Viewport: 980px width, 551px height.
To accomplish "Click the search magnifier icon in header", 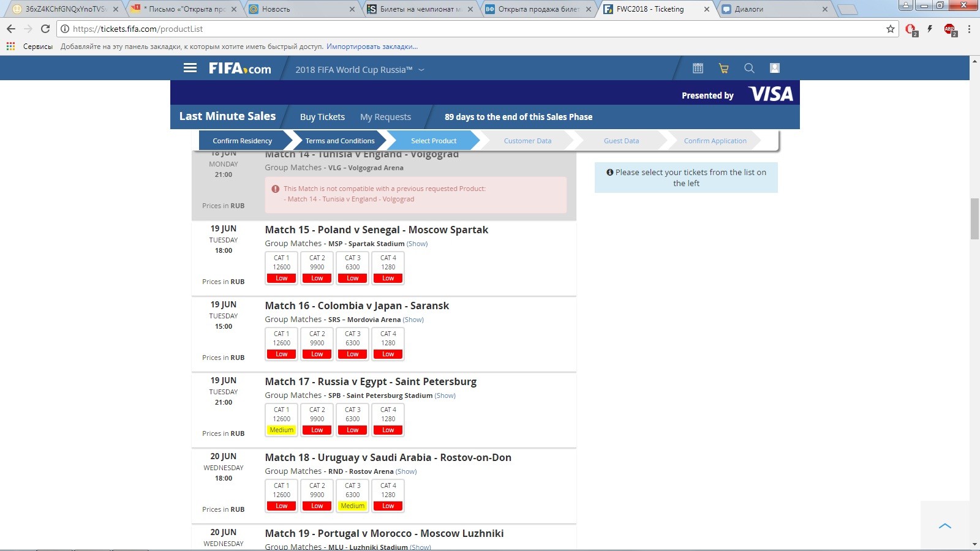I will tap(749, 68).
